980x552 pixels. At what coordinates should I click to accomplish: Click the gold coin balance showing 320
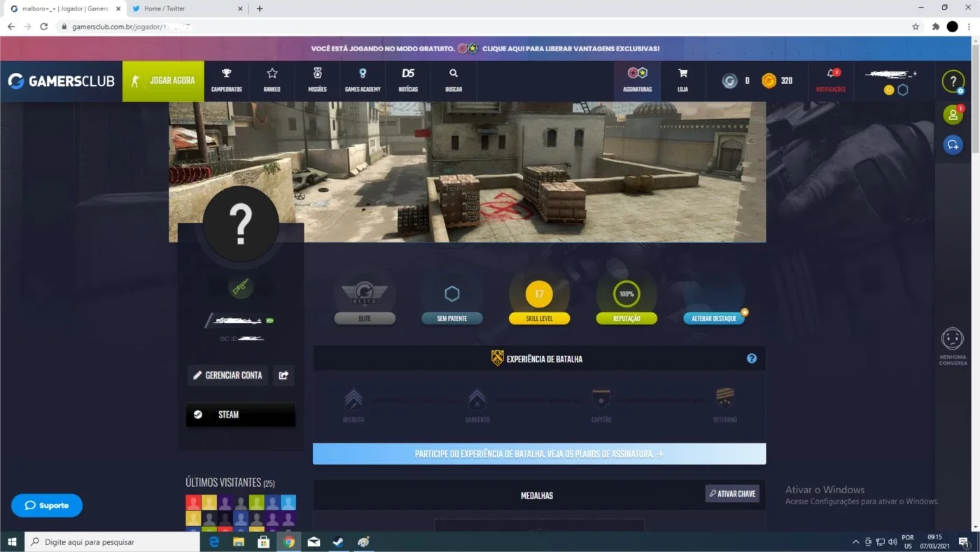[778, 81]
